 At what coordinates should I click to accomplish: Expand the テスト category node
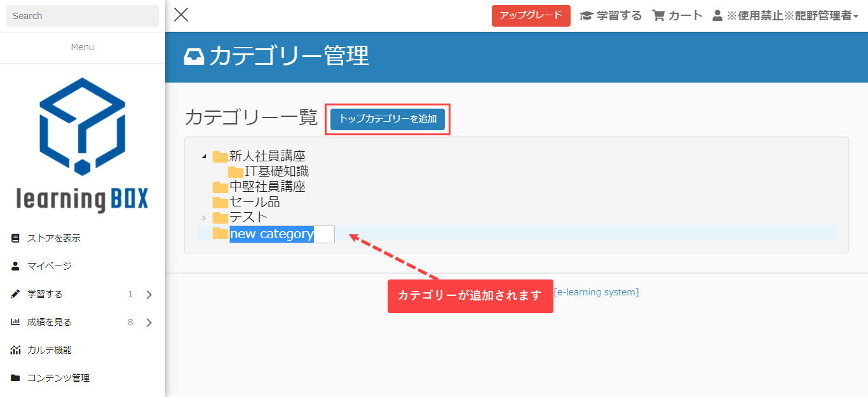(204, 218)
